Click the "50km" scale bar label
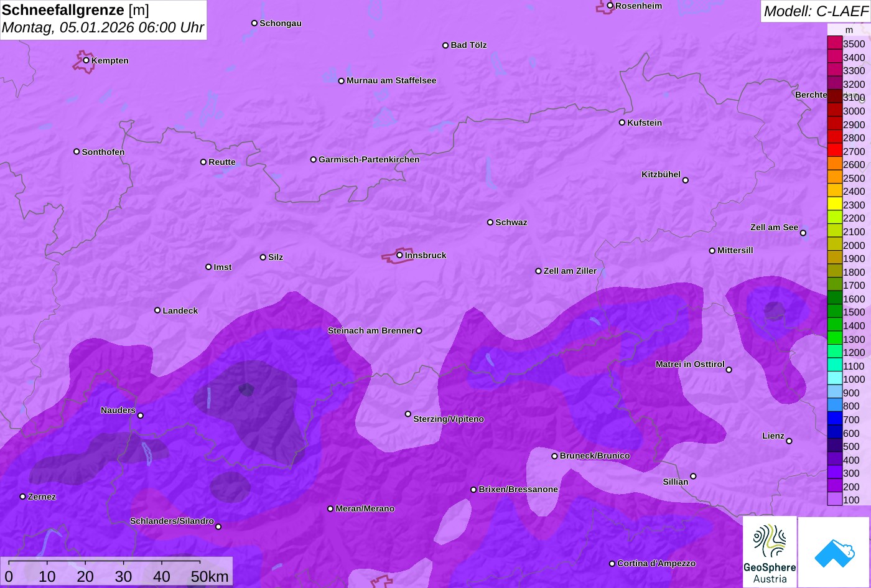Viewport: 871px width, 588px height. coord(210,577)
